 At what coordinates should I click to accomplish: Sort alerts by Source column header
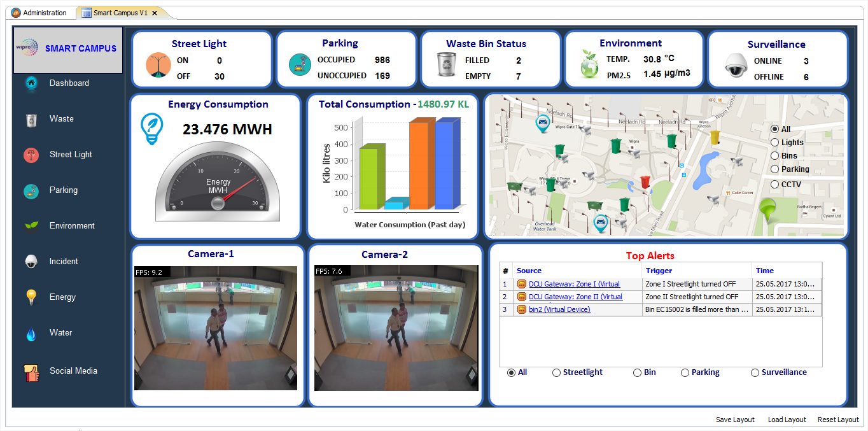(529, 271)
